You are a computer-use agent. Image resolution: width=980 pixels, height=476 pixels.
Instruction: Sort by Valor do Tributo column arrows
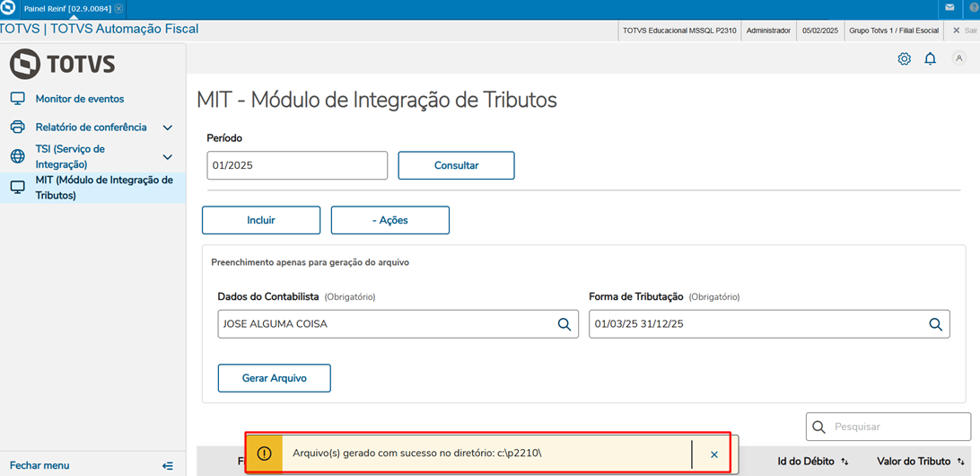pos(960,462)
